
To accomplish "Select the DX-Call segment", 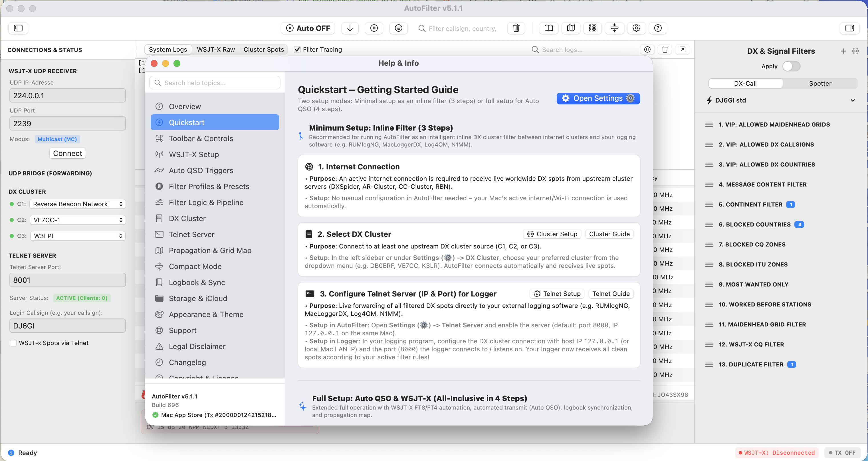I will pos(745,83).
